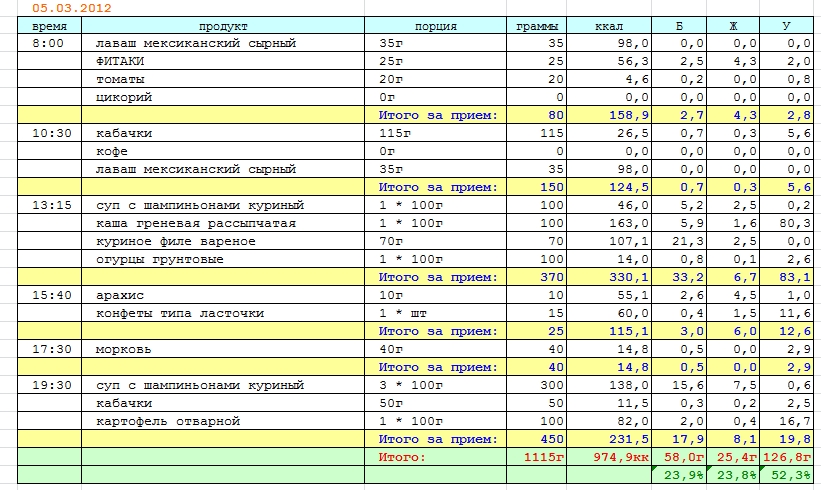Click the 19:30 time cell
Image resolution: width=821 pixels, height=490 pixels.
coord(51,385)
